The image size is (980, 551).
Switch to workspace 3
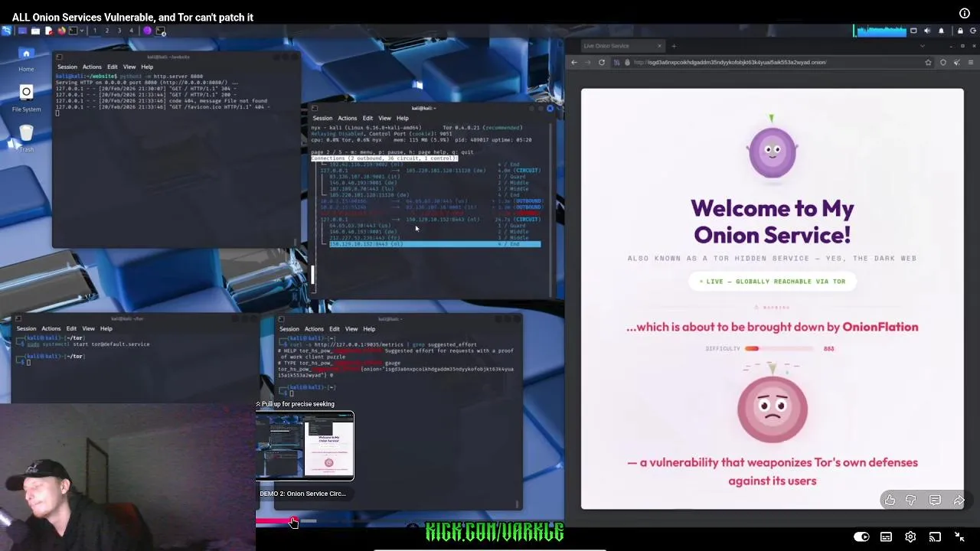119,31
